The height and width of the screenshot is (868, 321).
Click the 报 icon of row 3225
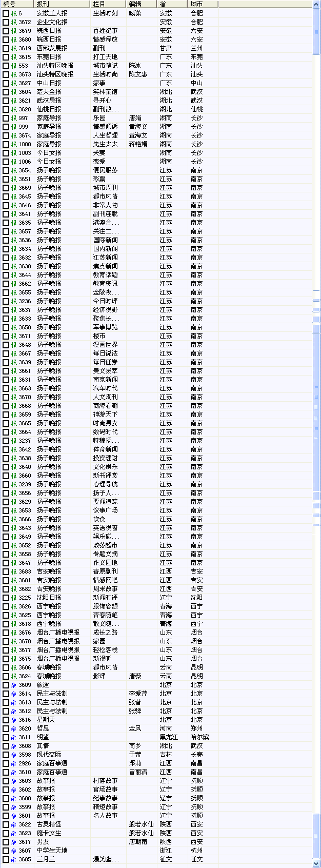coord(14,598)
